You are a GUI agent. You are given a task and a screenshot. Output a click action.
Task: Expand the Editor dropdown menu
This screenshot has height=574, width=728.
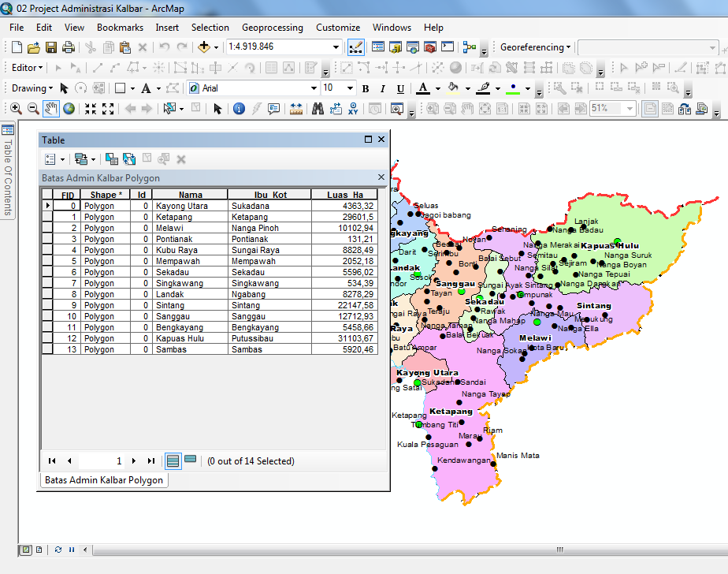pos(28,68)
